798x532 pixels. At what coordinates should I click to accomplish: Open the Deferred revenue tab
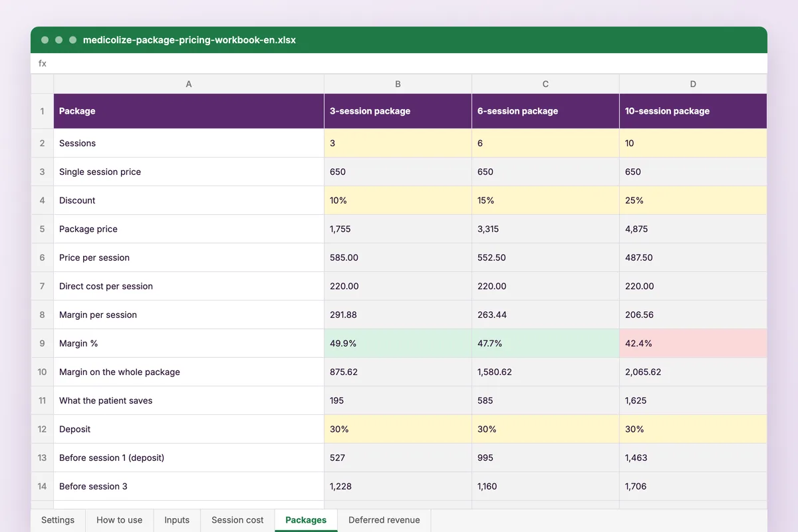coord(384,520)
